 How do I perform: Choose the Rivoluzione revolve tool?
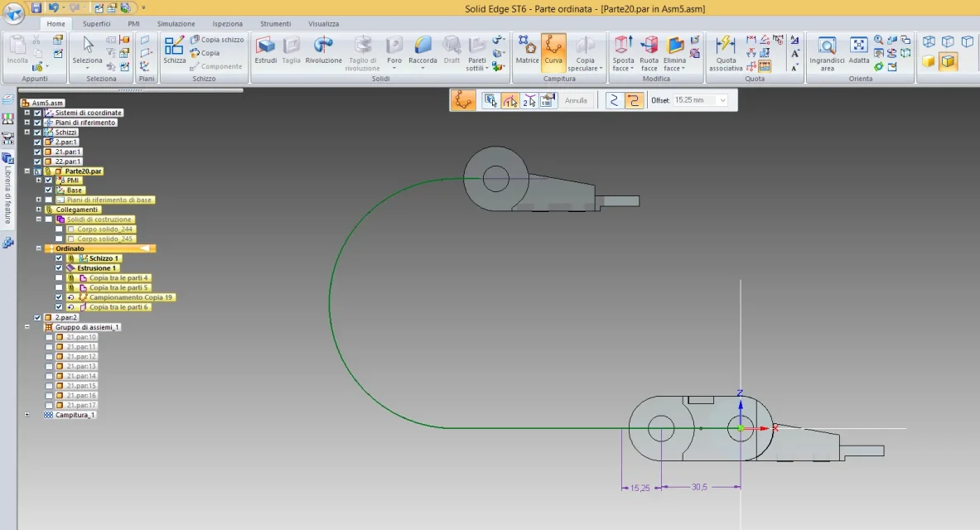[323, 50]
